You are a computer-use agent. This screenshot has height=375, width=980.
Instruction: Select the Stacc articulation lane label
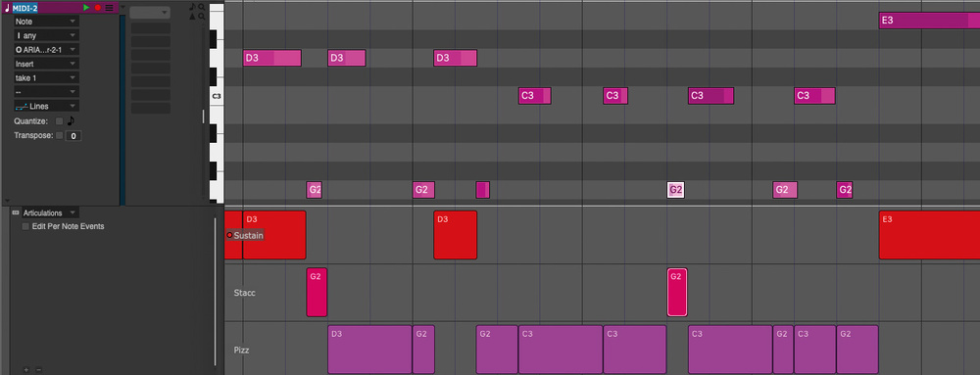click(244, 293)
